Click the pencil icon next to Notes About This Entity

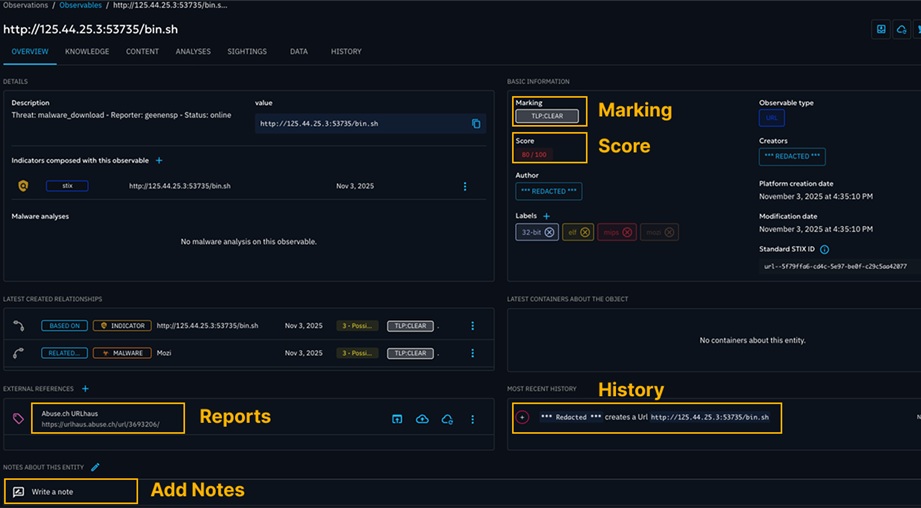coord(95,467)
